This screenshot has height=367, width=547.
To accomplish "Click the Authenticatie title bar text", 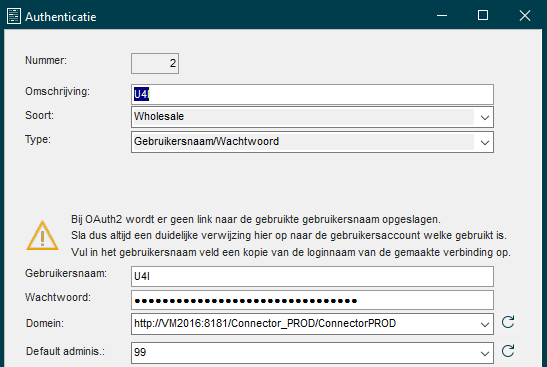I will 61,17.
